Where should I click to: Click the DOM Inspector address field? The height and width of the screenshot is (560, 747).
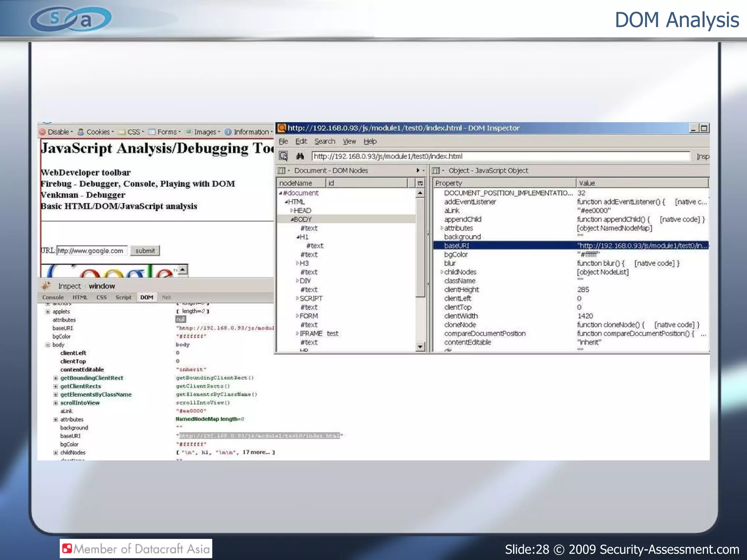[501, 156]
